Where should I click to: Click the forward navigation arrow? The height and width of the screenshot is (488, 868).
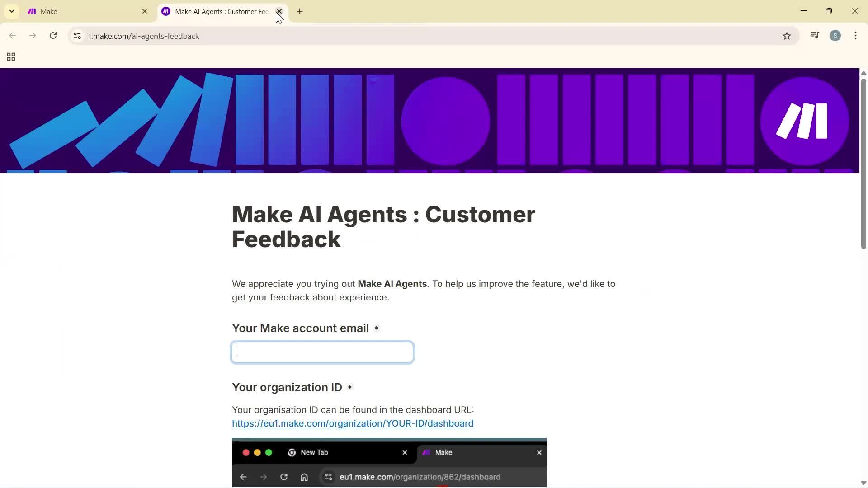[32, 36]
